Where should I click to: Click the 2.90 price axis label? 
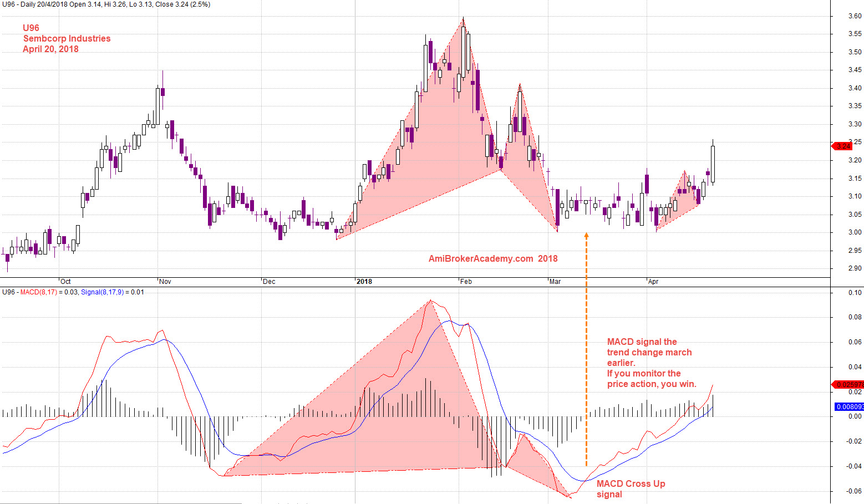coord(855,268)
